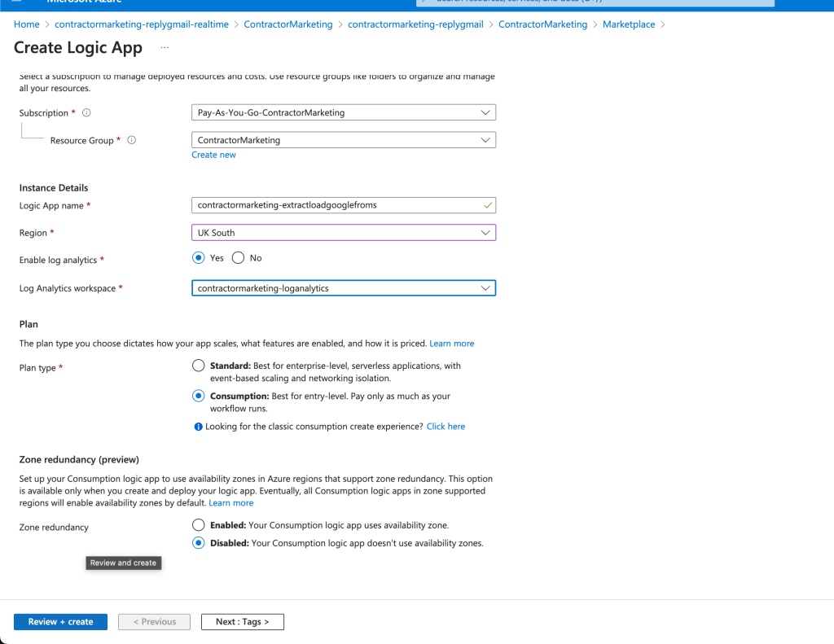Screen dimensions: 834x644
Task: Select No for Enable log analytics
Action: 239,258
